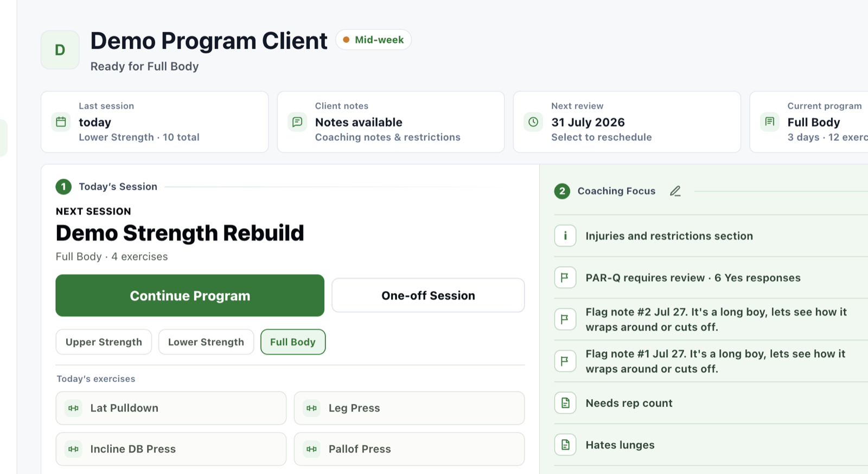Screen dimensions: 868x474
Task: Click the dumbbell icon on Pallof Press
Action: pyautogui.click(x=312, y=449)
